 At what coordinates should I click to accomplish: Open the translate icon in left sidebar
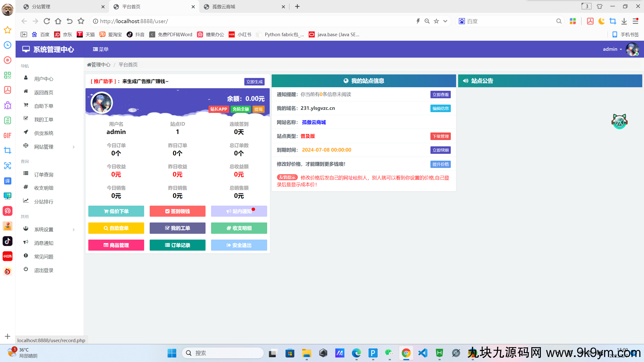8,181
